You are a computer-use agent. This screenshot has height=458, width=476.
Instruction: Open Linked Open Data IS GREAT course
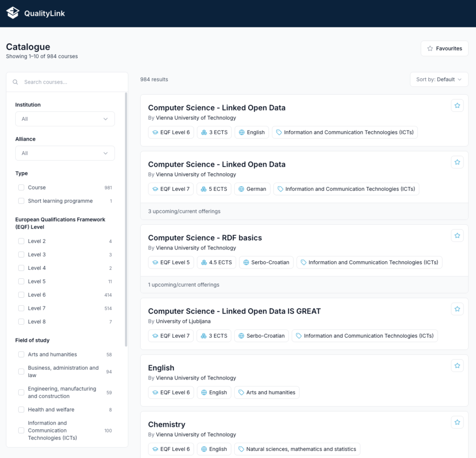point(234,311)
